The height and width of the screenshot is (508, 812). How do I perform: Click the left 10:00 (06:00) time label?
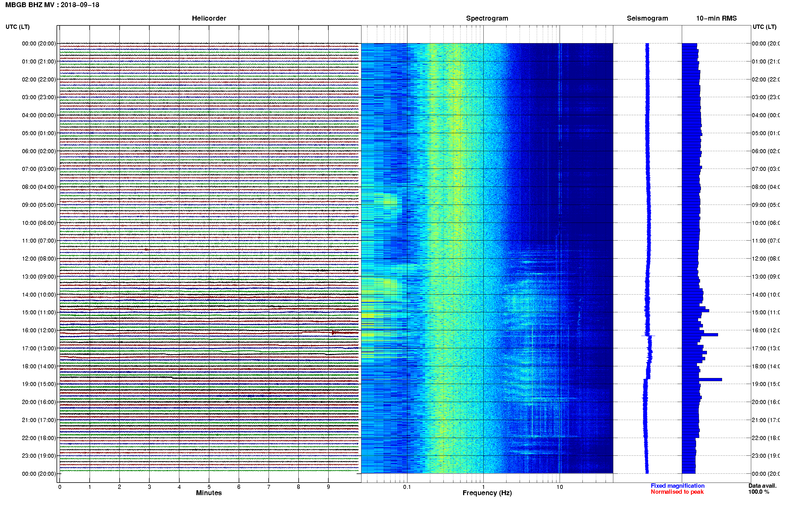(x=39, y=223)
